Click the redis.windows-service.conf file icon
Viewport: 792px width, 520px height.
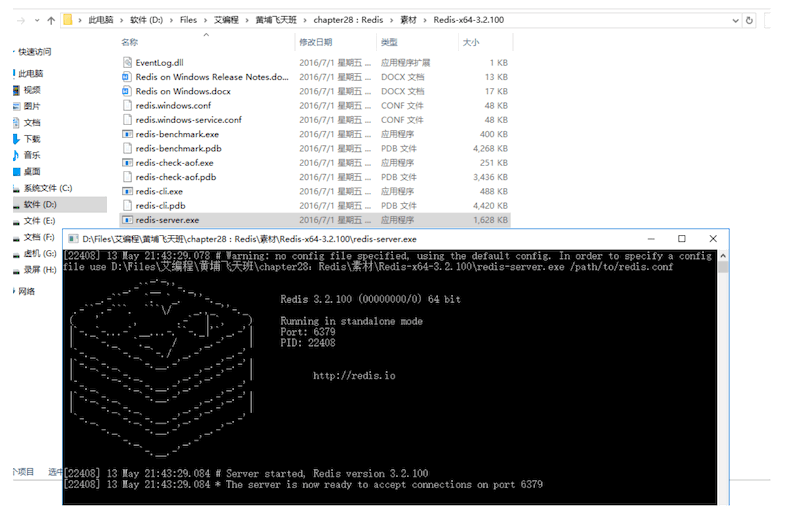[127, 120]
